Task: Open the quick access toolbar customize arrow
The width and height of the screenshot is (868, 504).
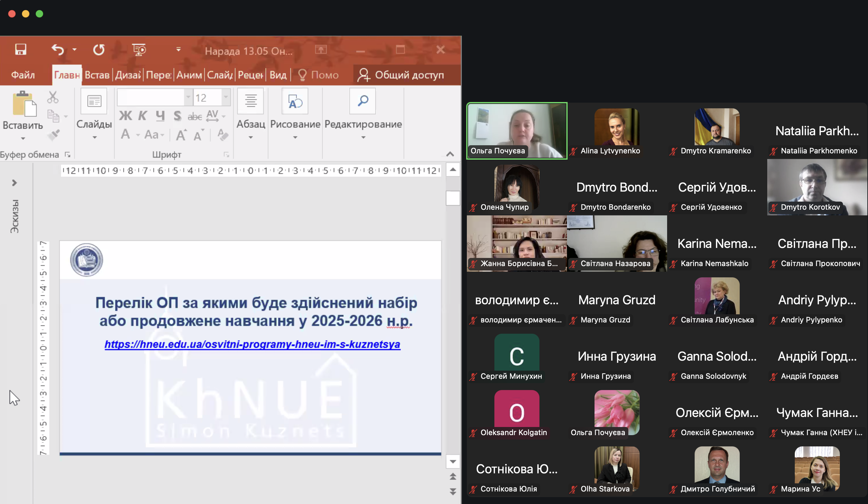Action: (178, 49)
